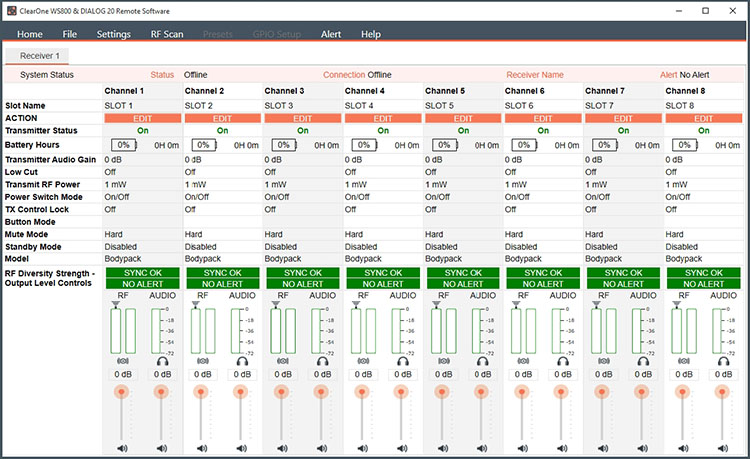Mute Channel 2 audio speaker icon
Viewport: 750px width, 459px height.
[x=241, y=449]
